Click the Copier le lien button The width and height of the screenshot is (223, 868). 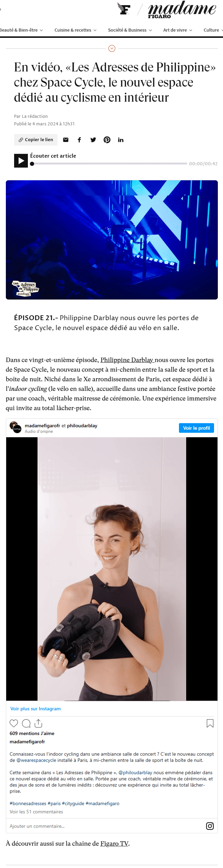point(36,140)
